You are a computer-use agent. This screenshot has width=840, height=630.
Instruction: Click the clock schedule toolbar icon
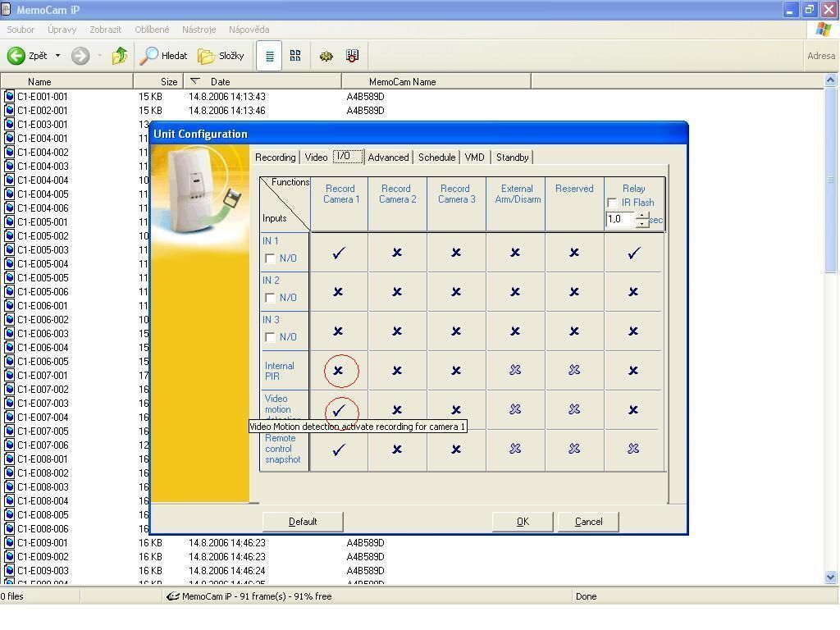[352, 56]
